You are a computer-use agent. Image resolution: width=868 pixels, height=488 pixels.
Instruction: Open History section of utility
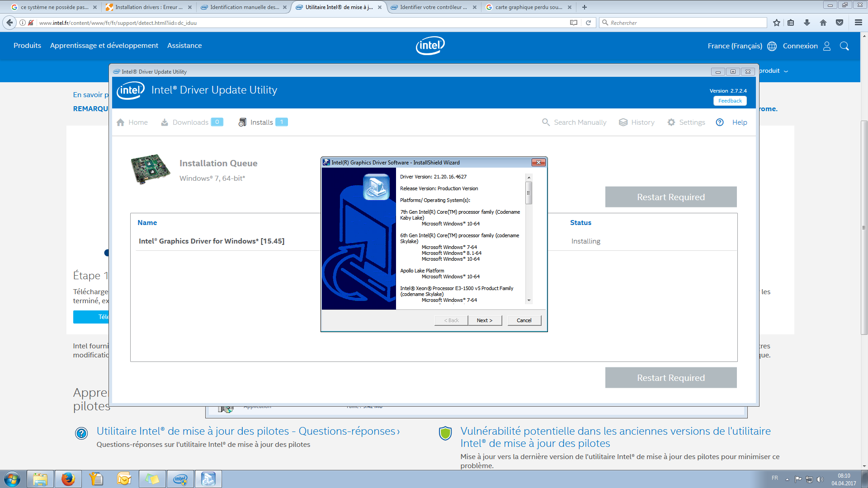tap(637, 122)
